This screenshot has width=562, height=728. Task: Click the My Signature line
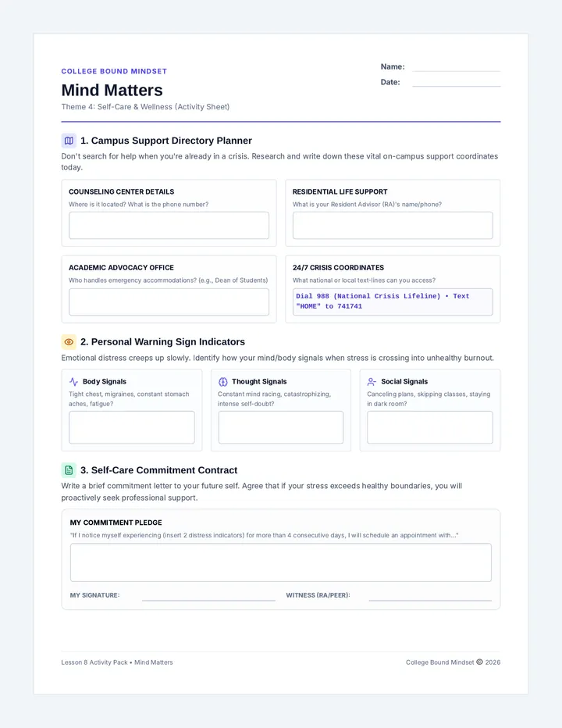(208, 600)
